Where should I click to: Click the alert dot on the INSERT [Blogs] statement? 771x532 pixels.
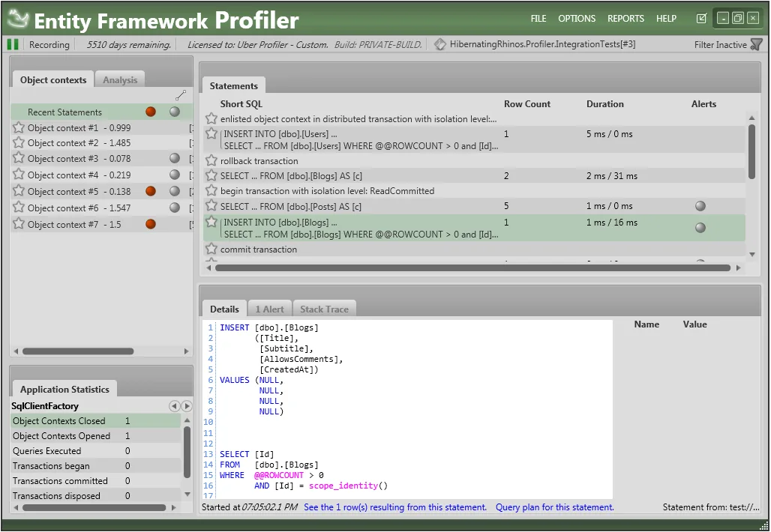coord(700,228)
